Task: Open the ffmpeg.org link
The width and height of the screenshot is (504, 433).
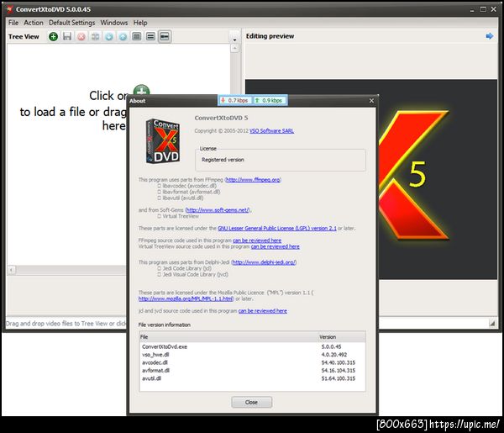Action: 253,179
